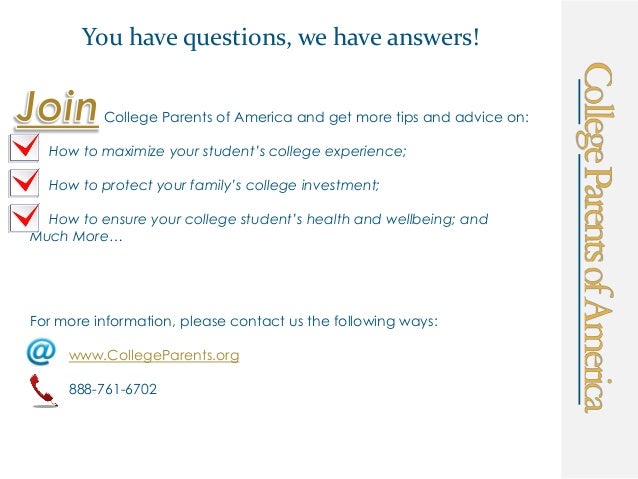Screen dimensions: 638x479
Task: Toggle checkbox for student's health and wellbeing
Action: point(24,218)
